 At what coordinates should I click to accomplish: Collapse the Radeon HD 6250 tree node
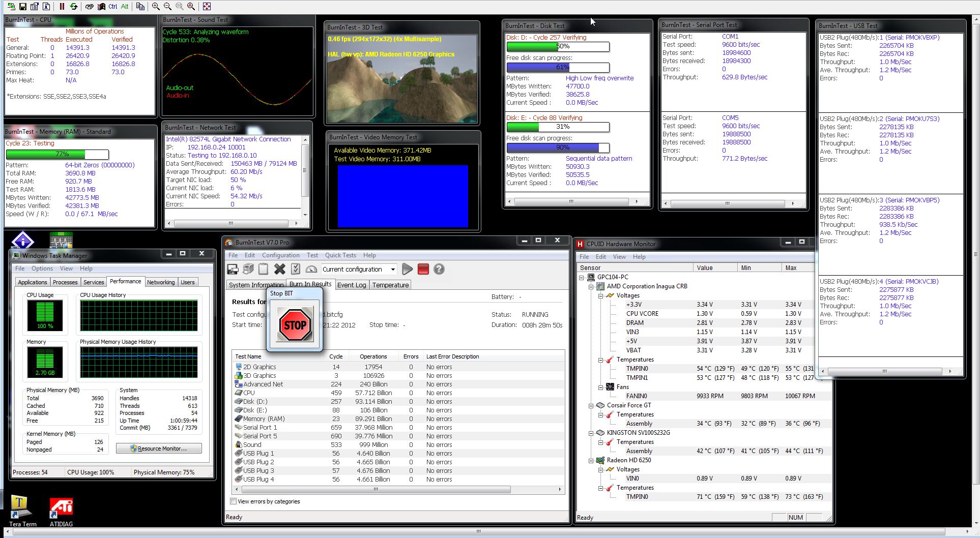tap(591, 460)
